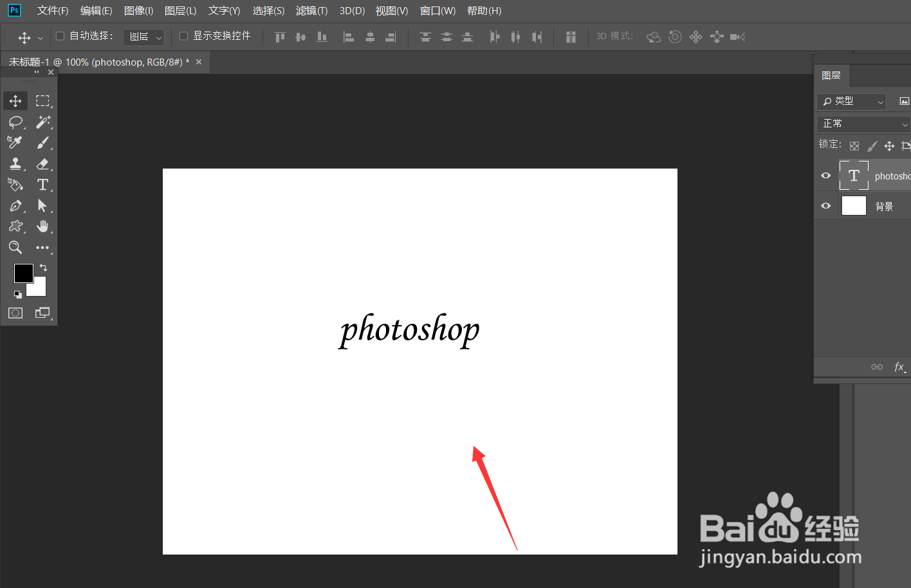Open the 图像(I) menu
The height and width of the screenshot is (588, 911).
tap(138, 11)
